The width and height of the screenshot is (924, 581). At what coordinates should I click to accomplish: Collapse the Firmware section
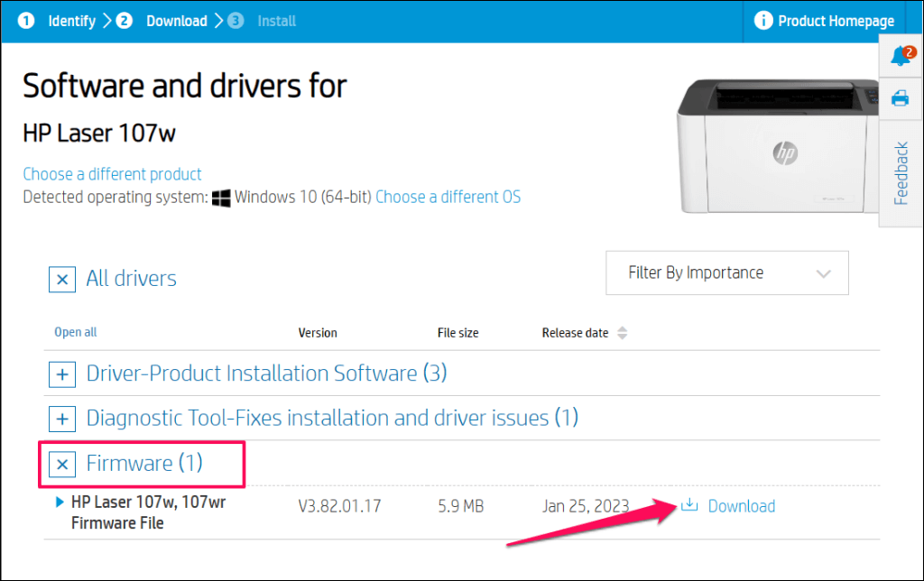62,464
